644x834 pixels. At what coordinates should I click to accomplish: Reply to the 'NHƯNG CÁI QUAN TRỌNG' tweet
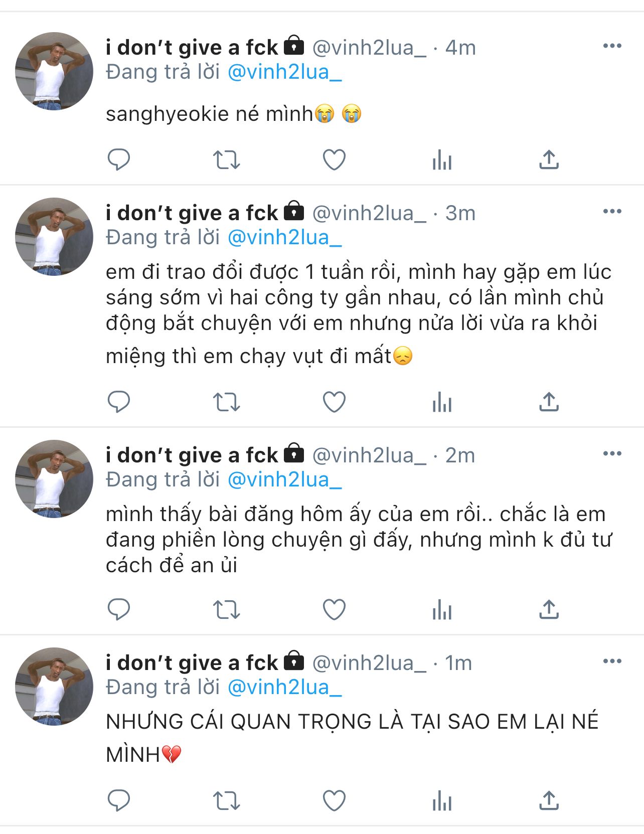click(x=119, y=800)
